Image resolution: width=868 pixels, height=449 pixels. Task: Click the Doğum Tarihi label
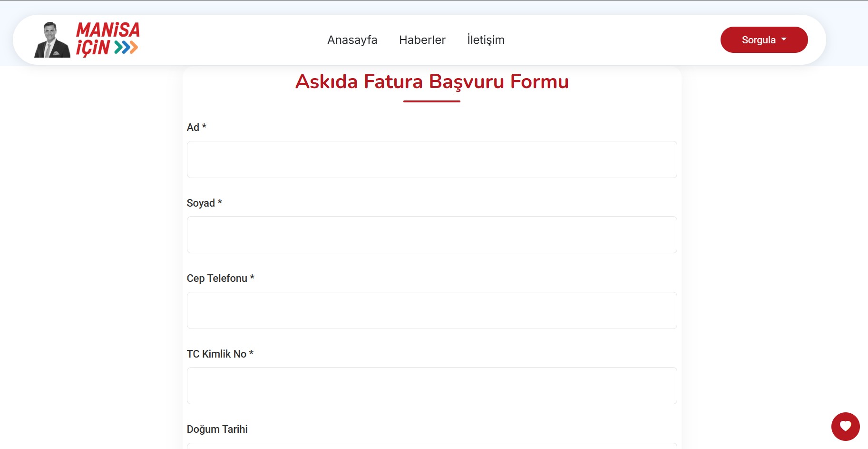[x=217, y=429]
